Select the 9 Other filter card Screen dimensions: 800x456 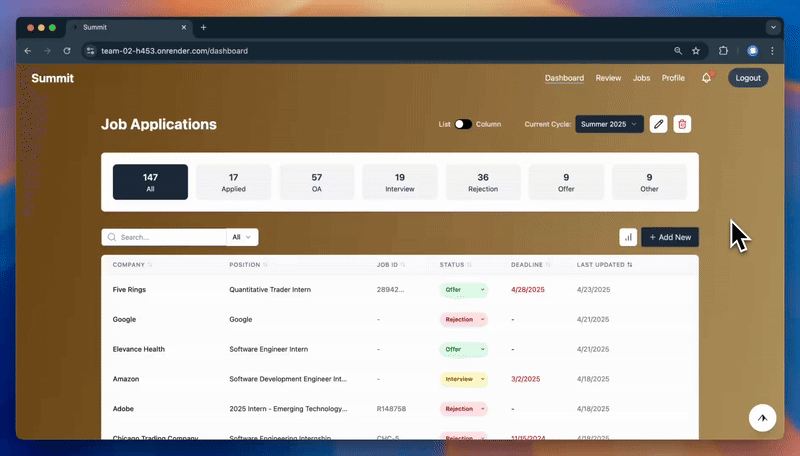click(x=649, y=182)
